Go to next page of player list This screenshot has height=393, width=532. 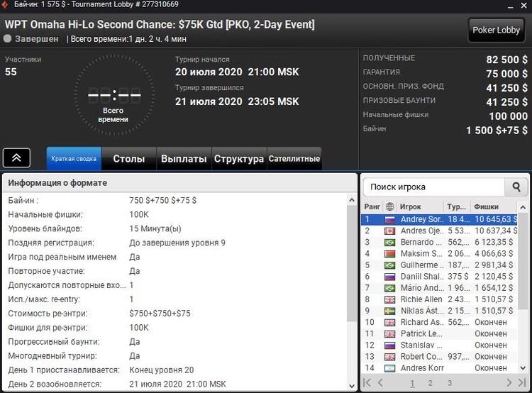coord(509,383)
